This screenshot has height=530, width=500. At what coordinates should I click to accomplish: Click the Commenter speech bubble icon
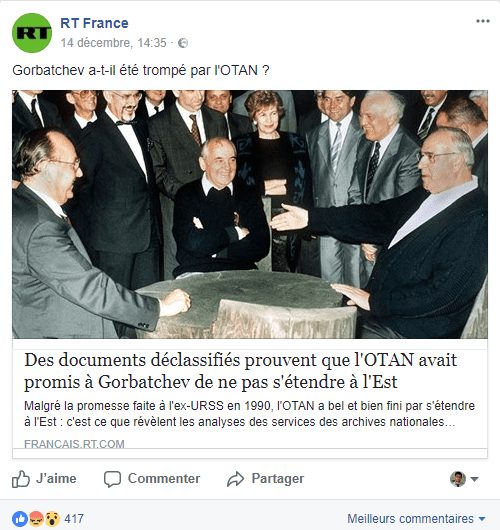point(112,479)
